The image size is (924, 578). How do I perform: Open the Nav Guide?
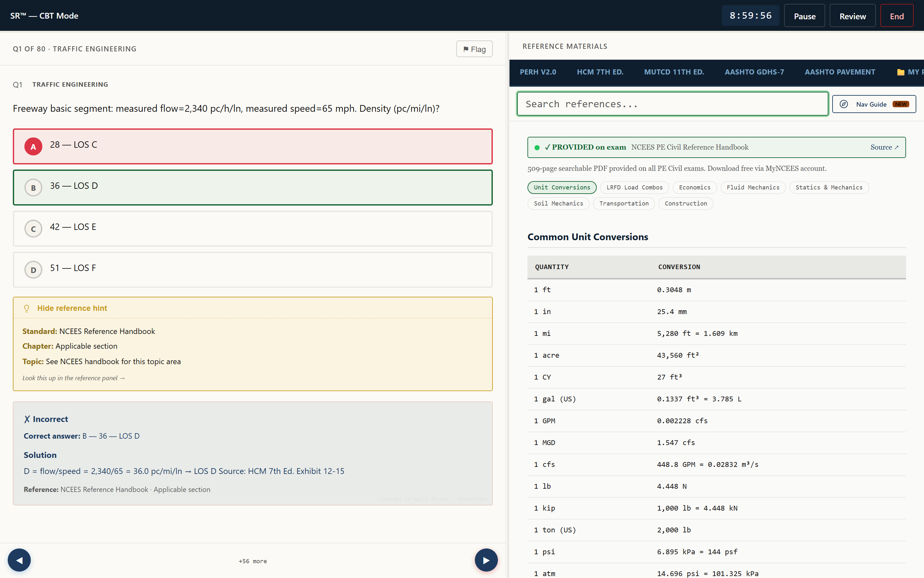click(874, 104)
